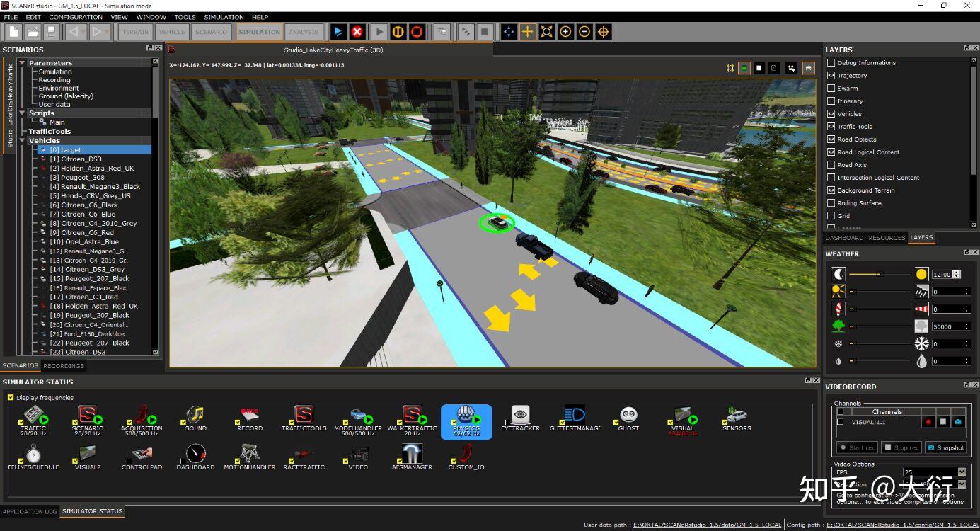The height and width of the screenshot is (531, 980).
Task: Click the ANALYSIS mode button
Action: tap(304, 32)
